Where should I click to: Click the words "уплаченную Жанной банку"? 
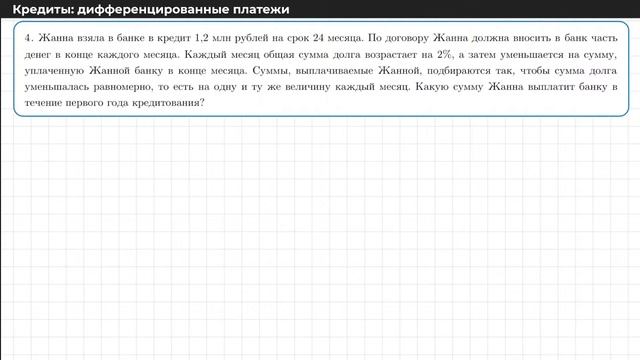tap(93, 71)
